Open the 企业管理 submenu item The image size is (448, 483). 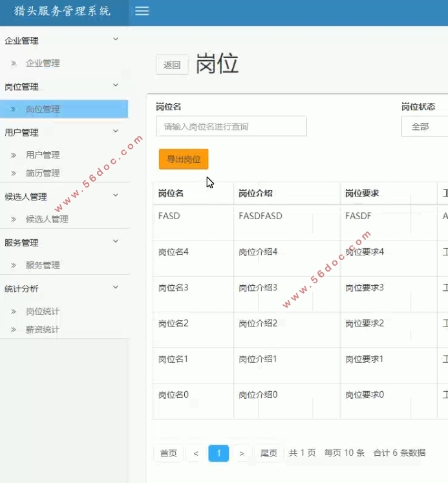pyautogui.click(x=43, y=63)
